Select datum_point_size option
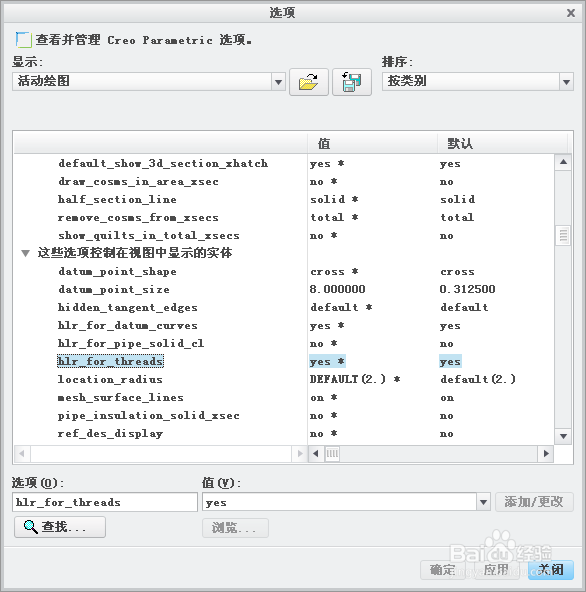Screen dimensions: 586x592 [114, 290]
